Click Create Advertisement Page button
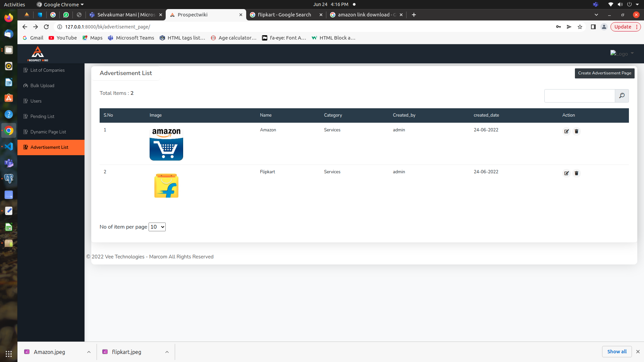 pos(604,73)
